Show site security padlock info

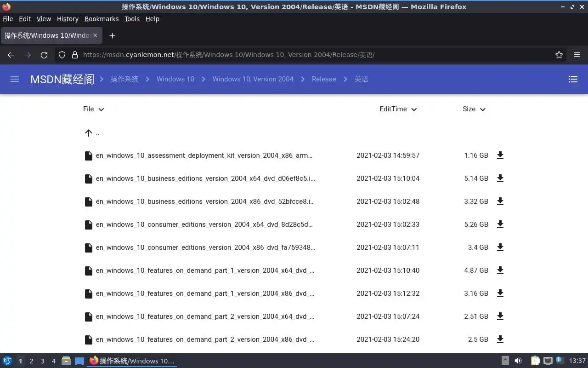tap(75, 55)
